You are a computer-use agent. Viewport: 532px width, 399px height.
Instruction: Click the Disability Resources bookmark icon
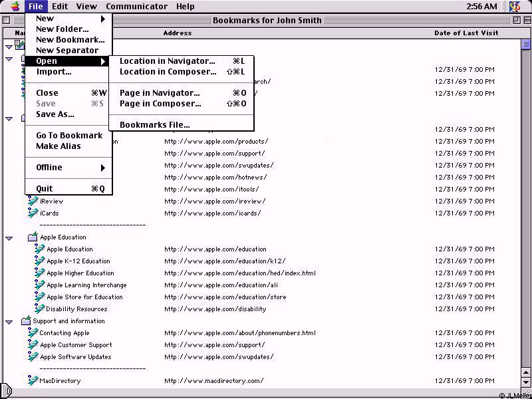[40, 309]
